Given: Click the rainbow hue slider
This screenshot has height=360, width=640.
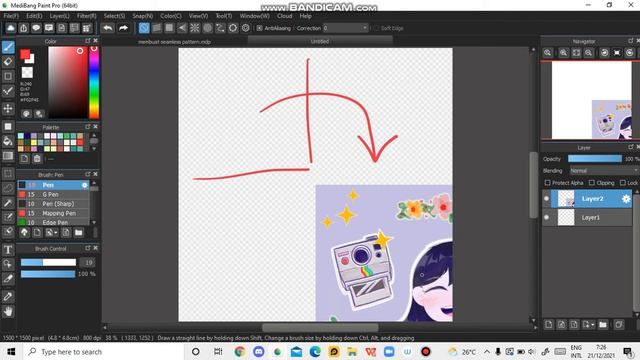Looking at the screenshot, I should pos(94,82).
